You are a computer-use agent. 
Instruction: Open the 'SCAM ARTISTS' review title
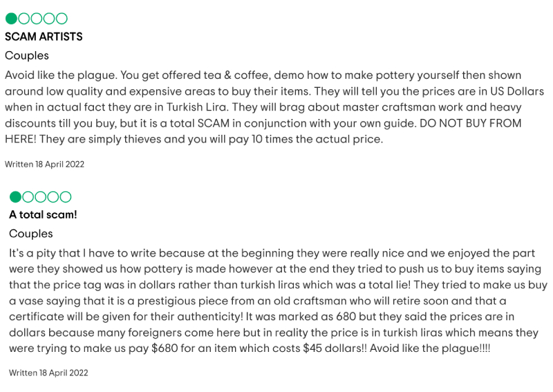click(44, 37)
